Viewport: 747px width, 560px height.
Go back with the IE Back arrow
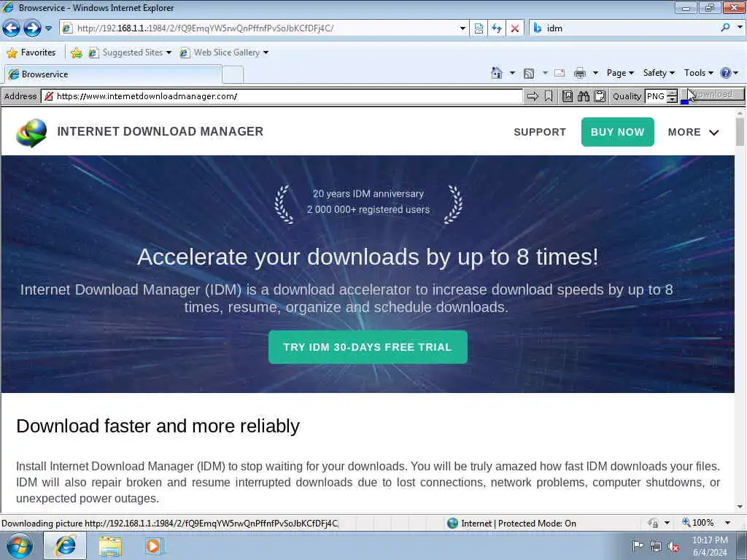click(11, 28)
